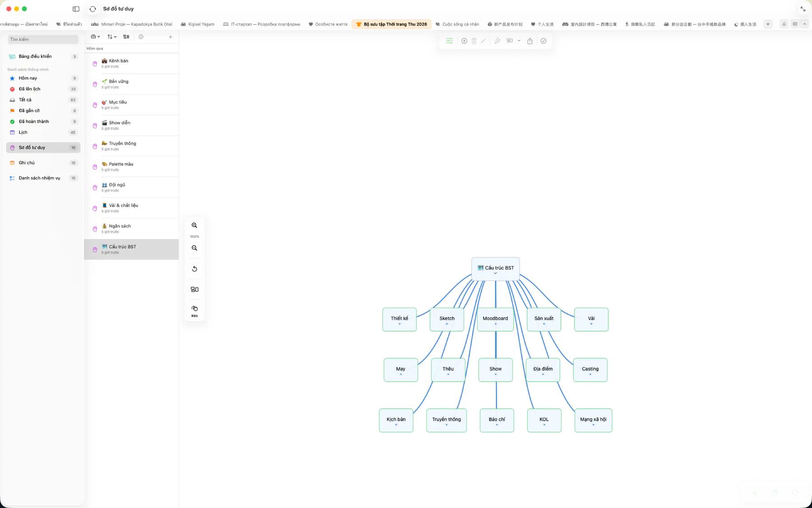The height and width of the screenshot is (508, 812).
Task: Select the Moodboard node
Action: [495, 319]
